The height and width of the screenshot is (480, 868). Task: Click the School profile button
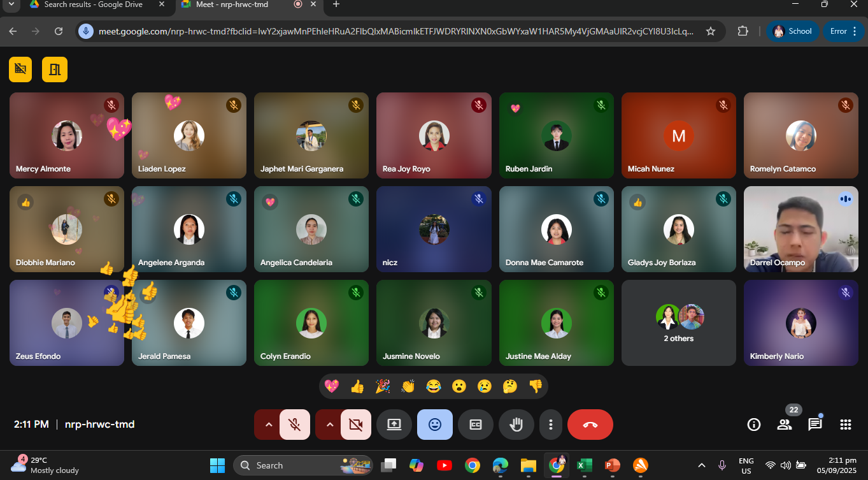(792, 31)
